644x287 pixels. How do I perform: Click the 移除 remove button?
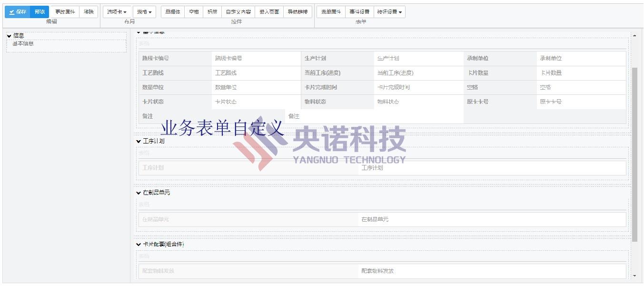89,12
